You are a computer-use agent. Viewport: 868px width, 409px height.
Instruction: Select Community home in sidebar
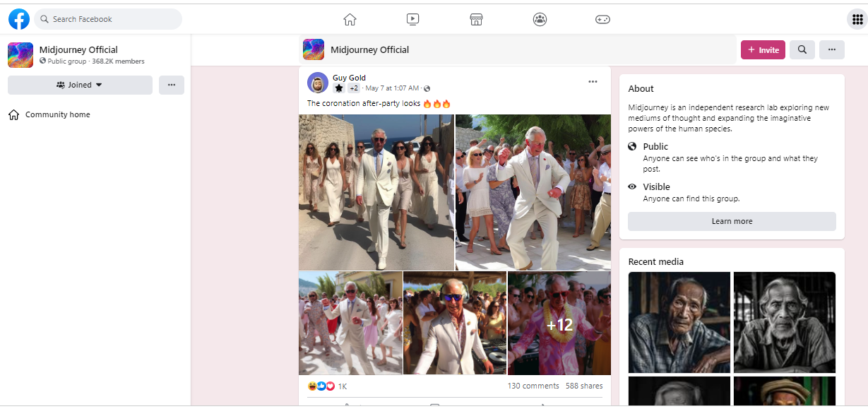(x=57, y=114)
